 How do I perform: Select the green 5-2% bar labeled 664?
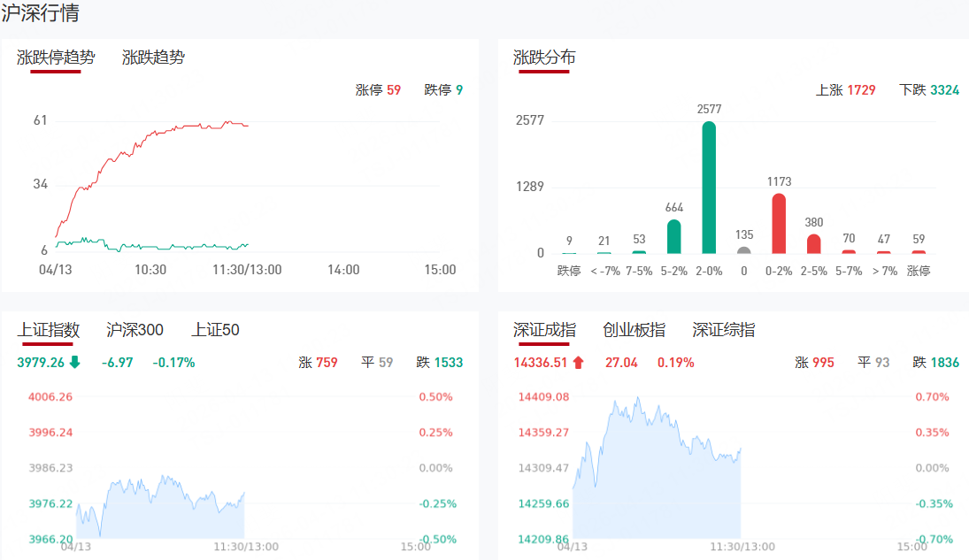coord(674,236)
